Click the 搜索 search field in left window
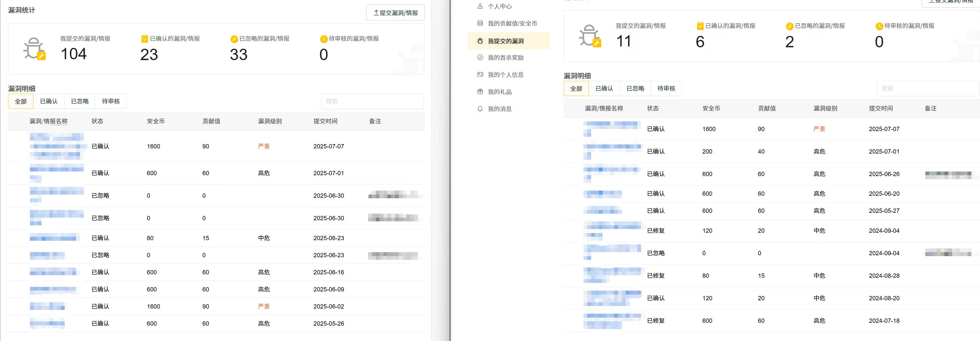980x341 pixels. point(372,101)
